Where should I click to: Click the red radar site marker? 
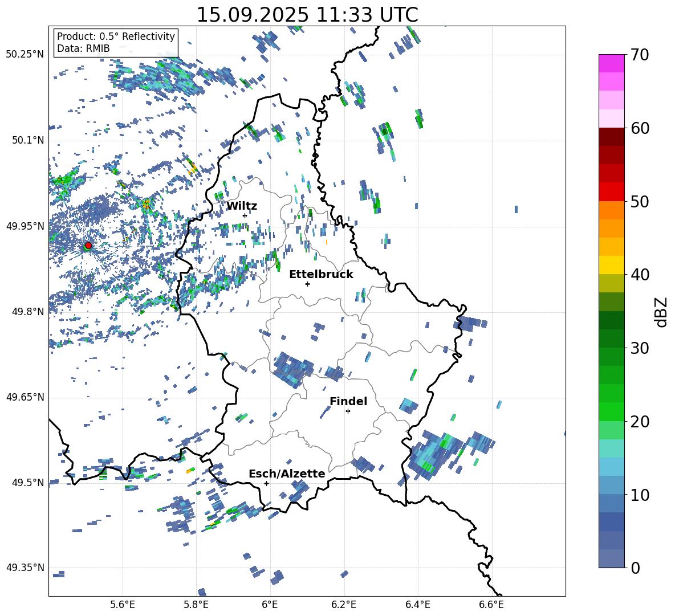[x=88, y=246]
